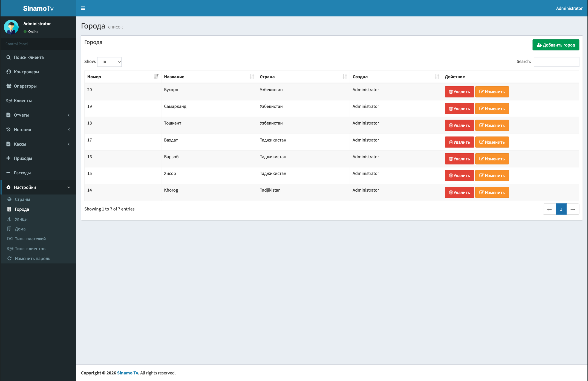Click the Administrator avatar image
The image size is (588, 381).
11,27
